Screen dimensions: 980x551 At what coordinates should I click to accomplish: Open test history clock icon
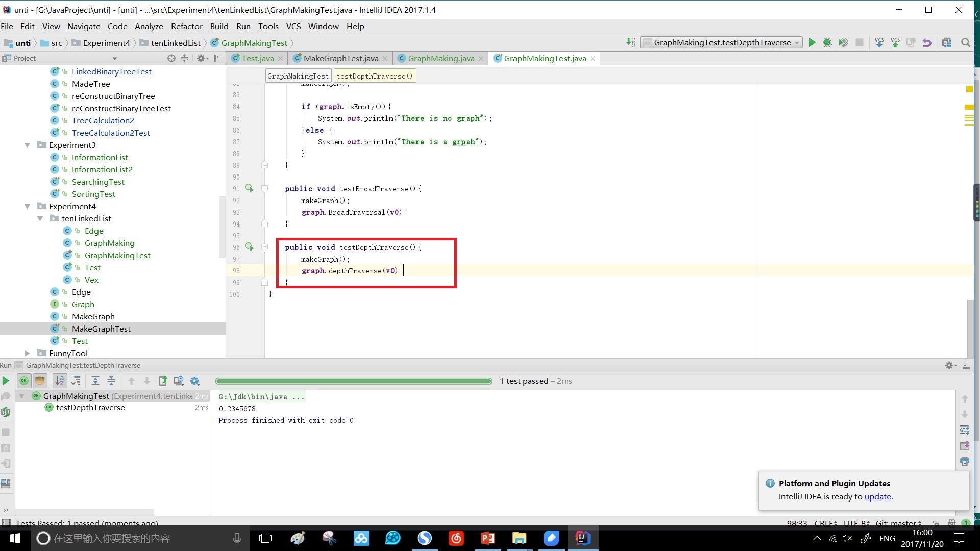179,381
